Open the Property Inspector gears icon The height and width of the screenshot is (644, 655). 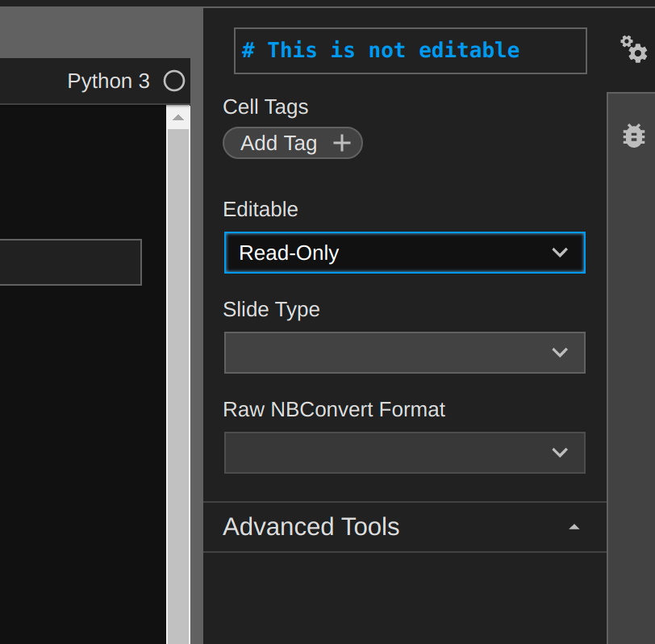(x=633, y=50)
